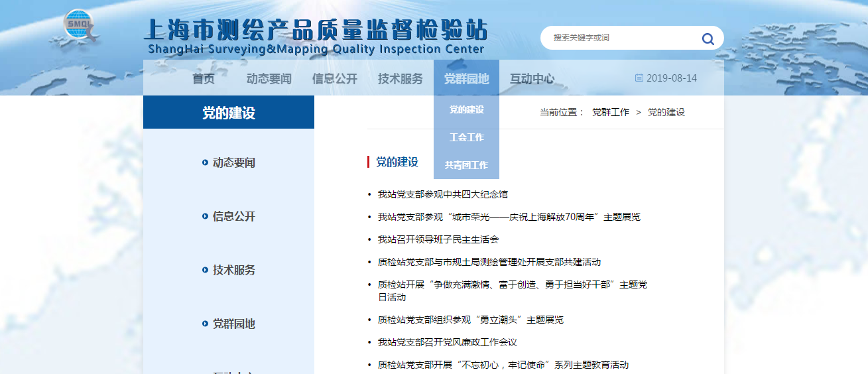Open article 我站召开领导班子民主生活会
This screenshot has width=868, height=374.
(438, 239)
